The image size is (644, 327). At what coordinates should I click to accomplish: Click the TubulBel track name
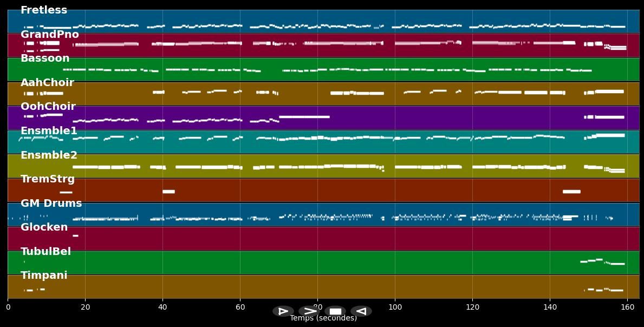tap(46, 252)
